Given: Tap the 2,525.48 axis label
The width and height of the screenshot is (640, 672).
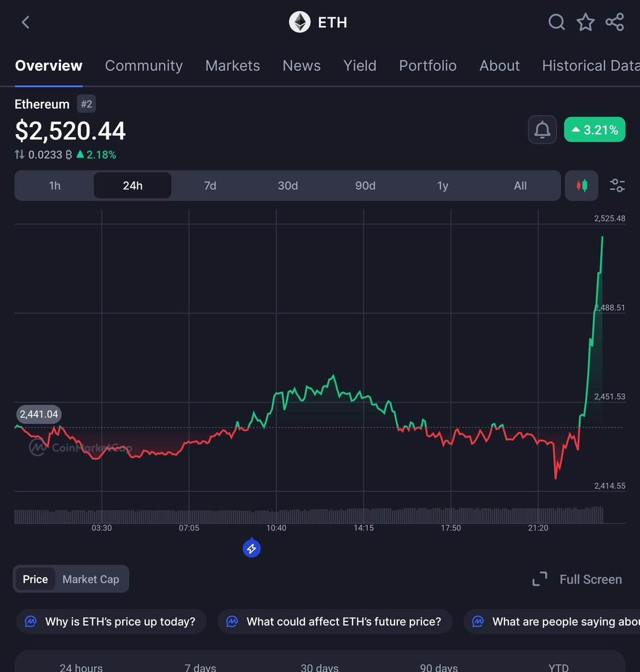Looking at the screenshot, I should pos(610,218).
